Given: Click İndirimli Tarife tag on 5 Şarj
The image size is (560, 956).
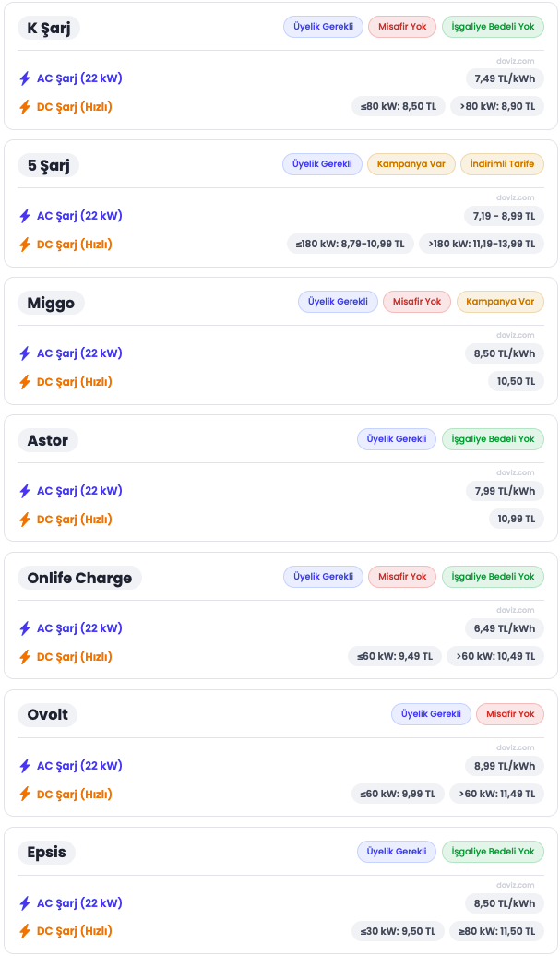Looking at the screenshot, I should 502,164.
